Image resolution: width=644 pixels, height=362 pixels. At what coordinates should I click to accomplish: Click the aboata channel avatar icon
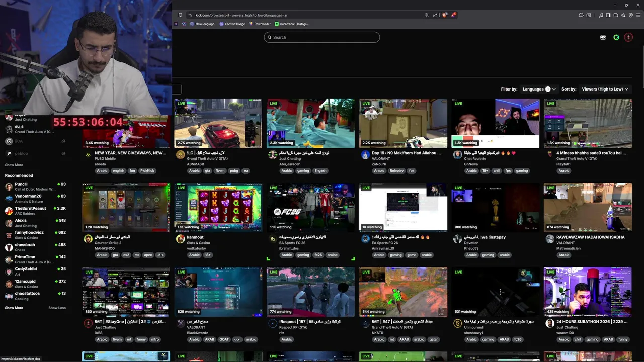pos(88,155)
